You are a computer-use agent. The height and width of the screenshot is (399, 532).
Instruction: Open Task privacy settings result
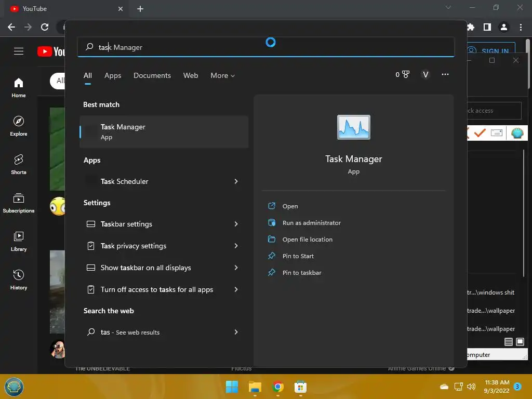coord(134,246)
